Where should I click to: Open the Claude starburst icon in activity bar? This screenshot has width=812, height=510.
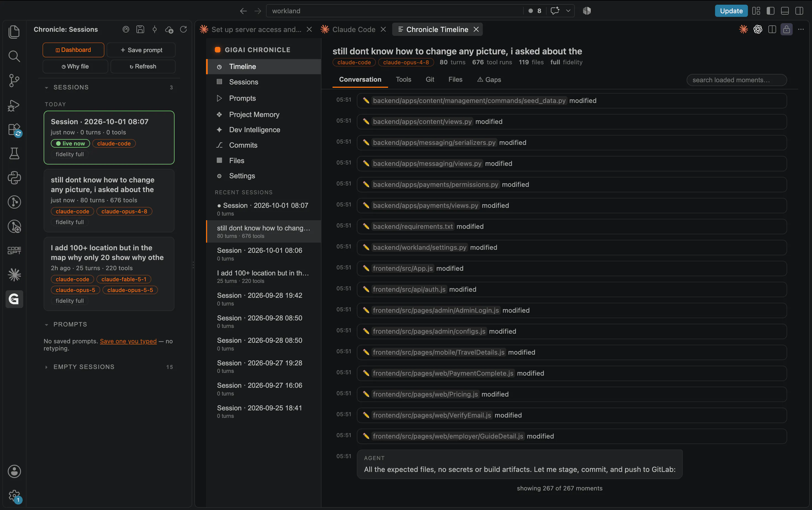tap(14, 275)
